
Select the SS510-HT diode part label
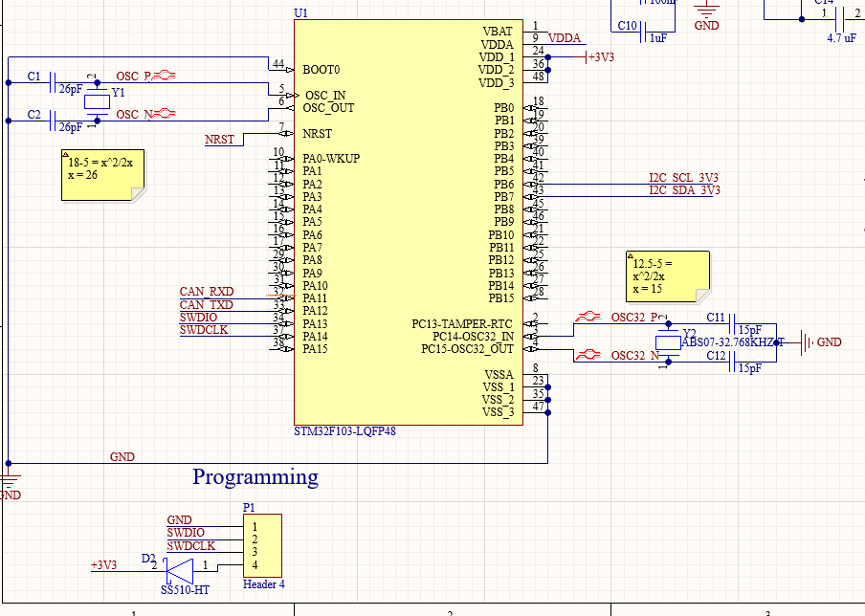pos(185,590)
